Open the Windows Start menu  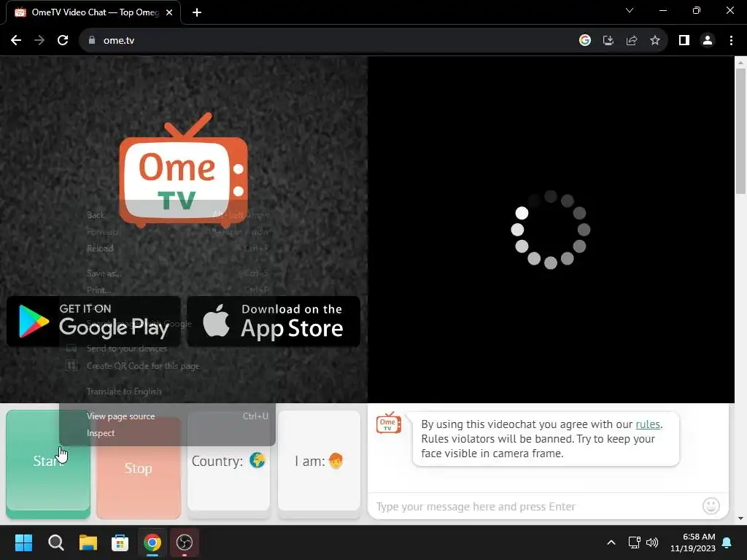(x=23, y=542)
